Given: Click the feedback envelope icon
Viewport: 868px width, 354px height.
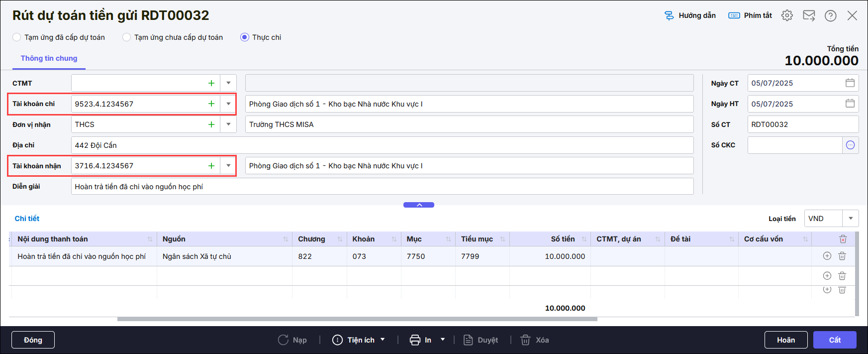Looking at the screenshot, I should pyautogui.click(x=809, y=15).
